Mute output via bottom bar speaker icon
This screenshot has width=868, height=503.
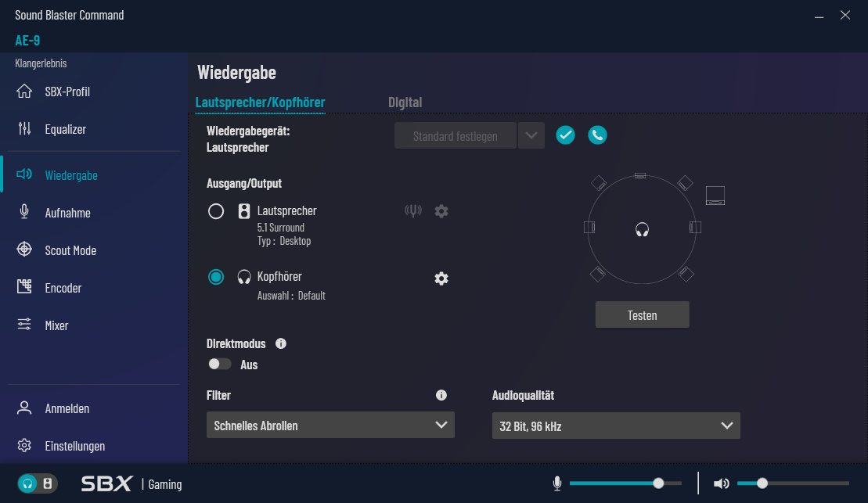(722, 483)
